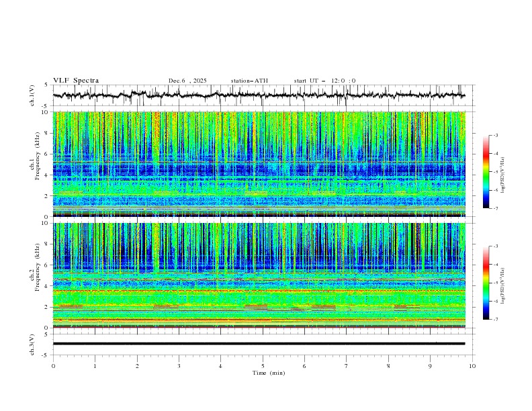Click the "VLF Spectra" plot title
The height and width of the screenshot is (411, 532).
76,81
